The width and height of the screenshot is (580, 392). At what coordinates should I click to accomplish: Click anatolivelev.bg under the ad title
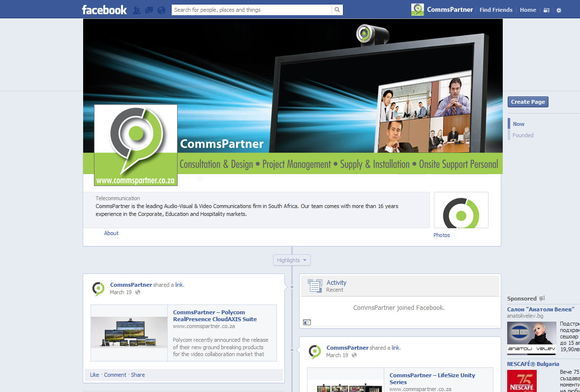pyautogui.click(x=525, y=316)
